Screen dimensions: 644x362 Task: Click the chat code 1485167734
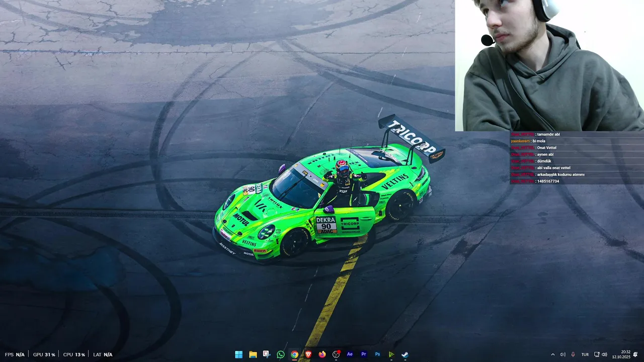tap(548, 181)
